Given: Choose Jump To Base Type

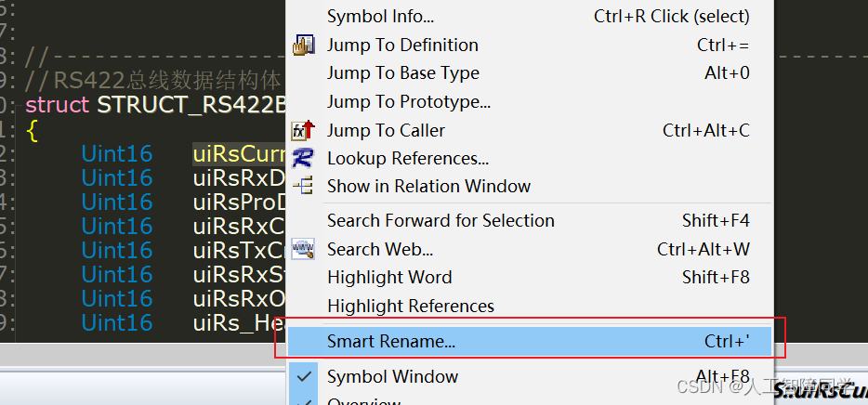Looking at the screenshot, I should (x=529, y=73).
